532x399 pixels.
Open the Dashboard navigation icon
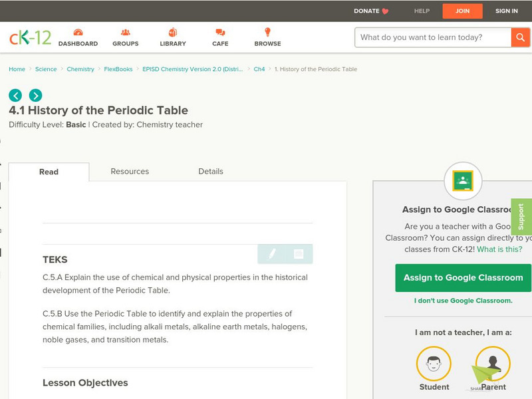pyautogui.click(x=78, y=33)
